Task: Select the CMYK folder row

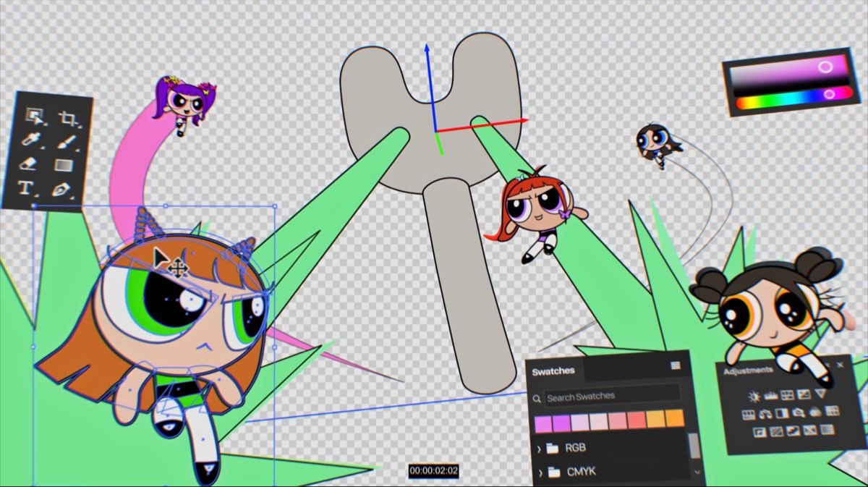Action: coord(613,472)
